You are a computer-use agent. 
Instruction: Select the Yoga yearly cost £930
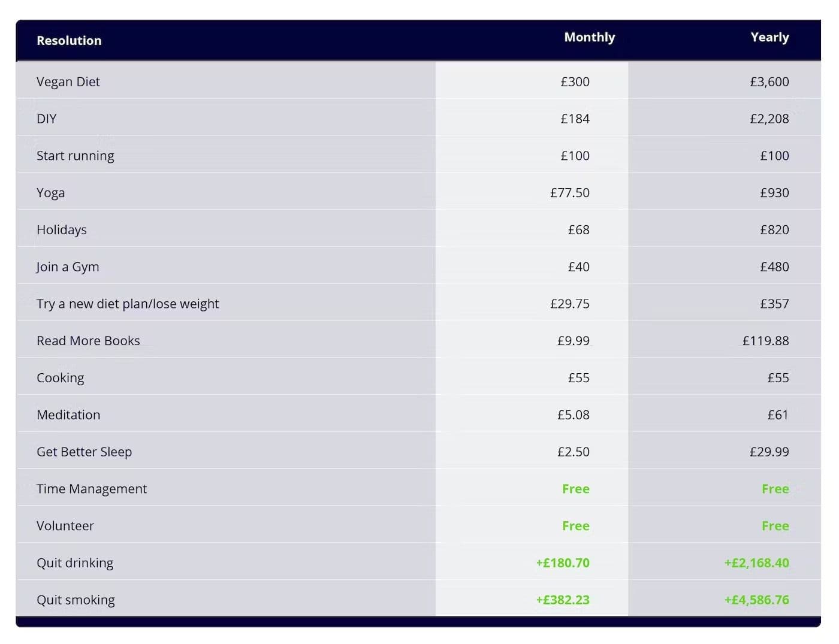click(774, 193)
